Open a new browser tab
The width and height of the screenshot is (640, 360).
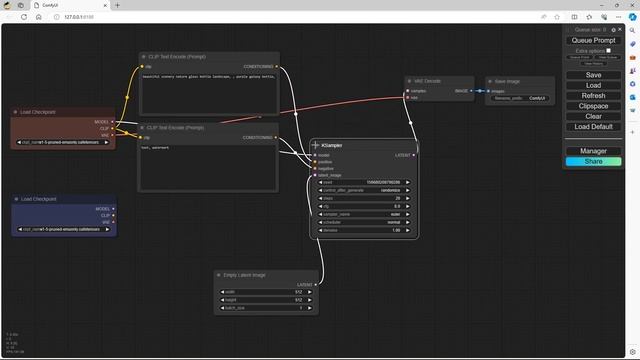coord(118,5)
